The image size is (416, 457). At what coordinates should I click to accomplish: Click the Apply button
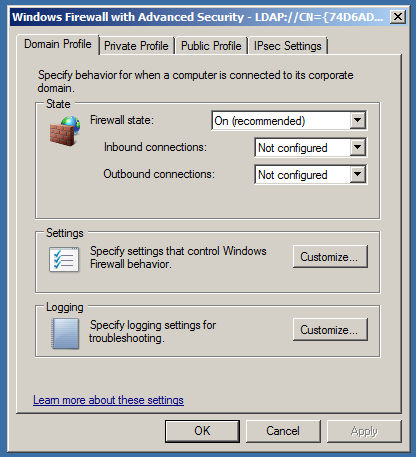tap(364, 431)
